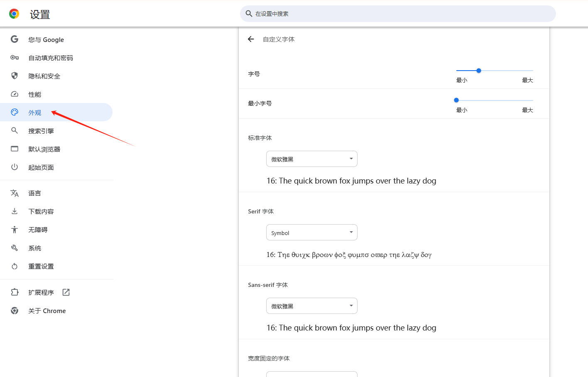Open the Sans-serif 字体 dropdown
Image resolution: width=588 pixels, height=377 pixels.
pos(312,306)
